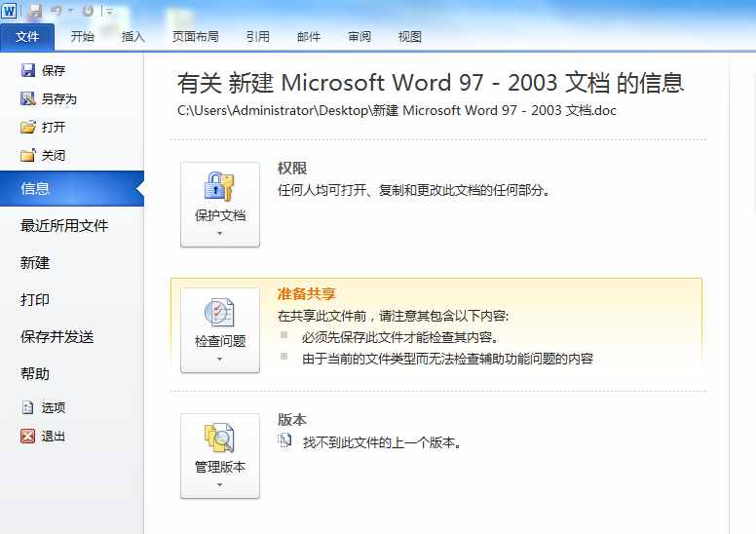Switch to the 插入 ribbon tab
This screenshot has height=534, width=756.
click(133, 37)
